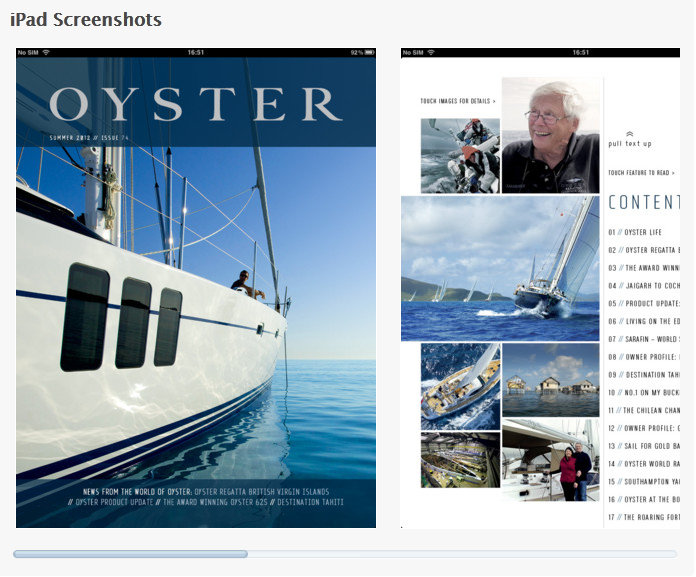Click the 'Touch feature to read' label
The image size is (696, 577).
coord(641,173)
